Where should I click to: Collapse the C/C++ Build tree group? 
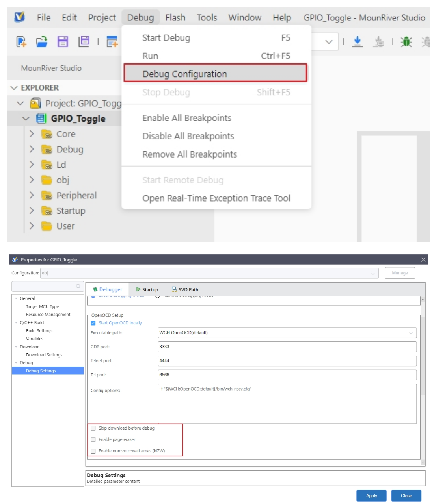click(x=16, y=322)
